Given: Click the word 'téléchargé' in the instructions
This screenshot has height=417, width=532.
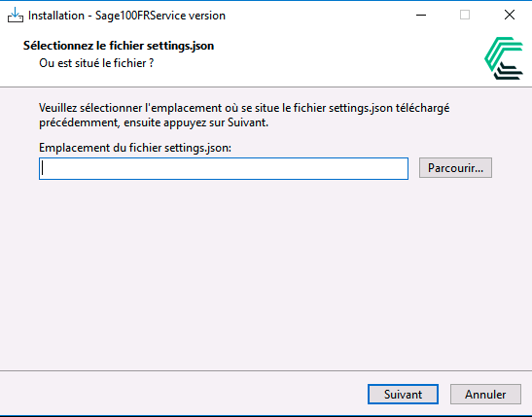Looking at the screenshot, I should tap(422, 108).
